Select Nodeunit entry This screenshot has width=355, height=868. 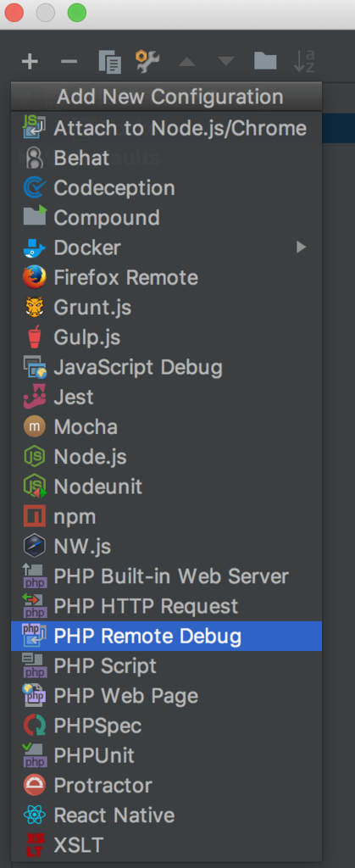pos(166,487)
